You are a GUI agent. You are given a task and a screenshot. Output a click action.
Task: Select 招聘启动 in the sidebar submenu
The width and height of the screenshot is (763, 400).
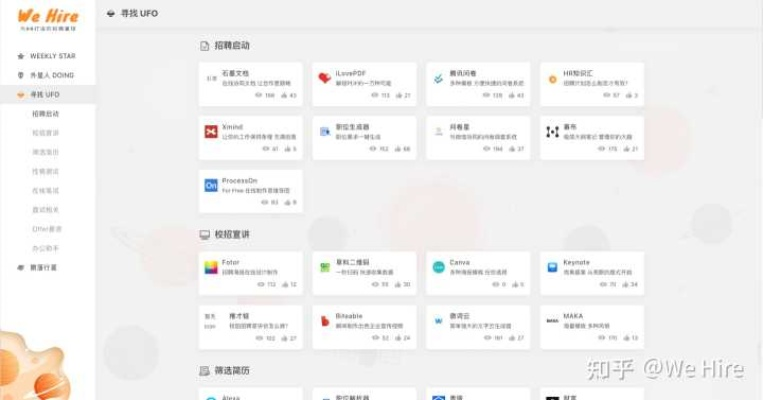[46, 114]
